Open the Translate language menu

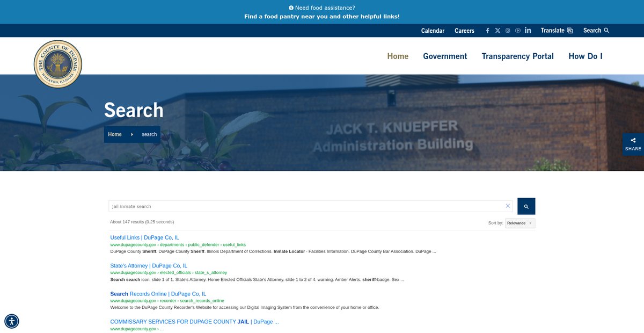pyautogui.click(x=557, y=31)
